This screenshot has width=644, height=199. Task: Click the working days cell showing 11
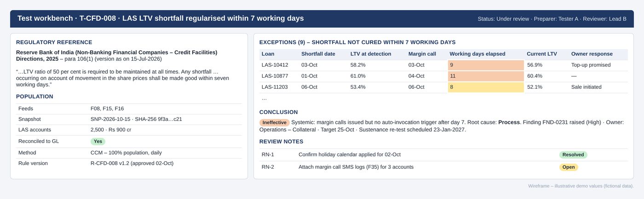click(x=486, y=76)
